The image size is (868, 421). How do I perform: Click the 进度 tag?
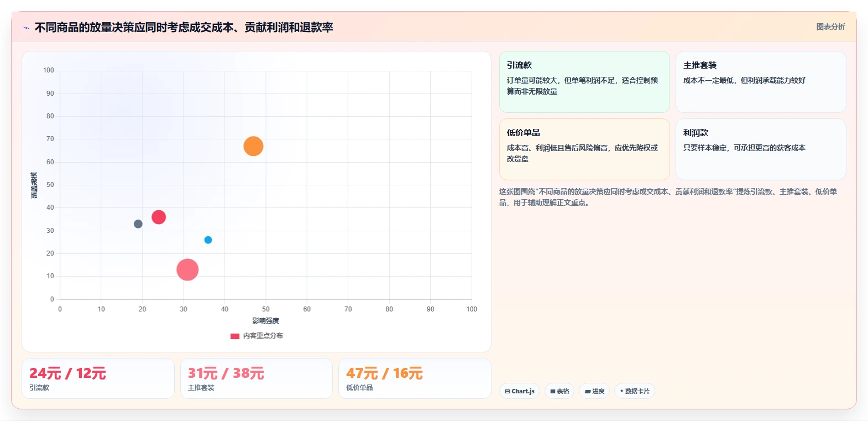(x=594, y=391)
